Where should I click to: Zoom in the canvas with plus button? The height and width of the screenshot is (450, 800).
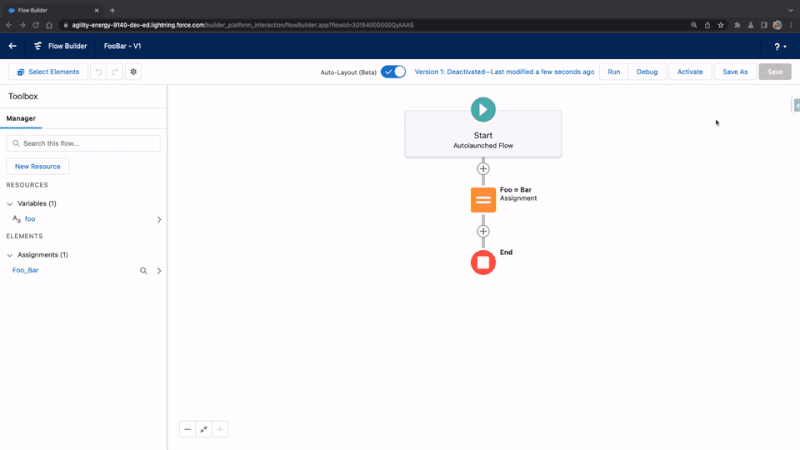tap(220, 430)
